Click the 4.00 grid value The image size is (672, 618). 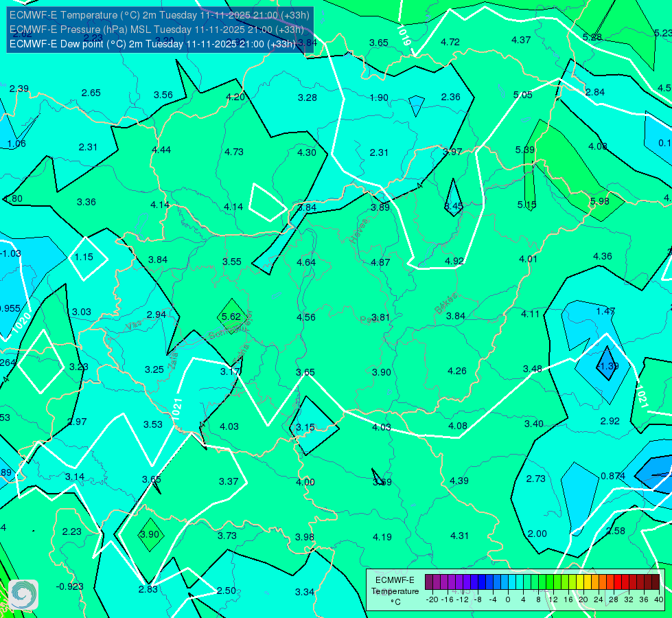305,482
